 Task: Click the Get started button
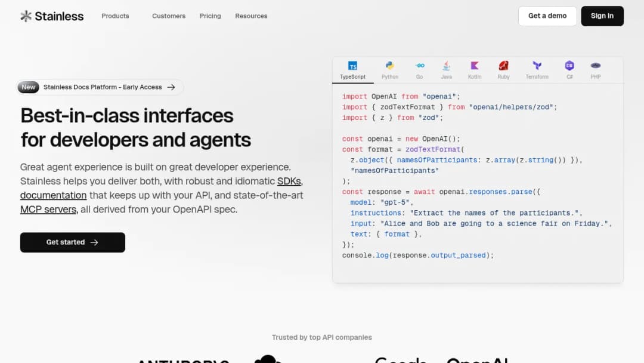[x=73, y=242]
